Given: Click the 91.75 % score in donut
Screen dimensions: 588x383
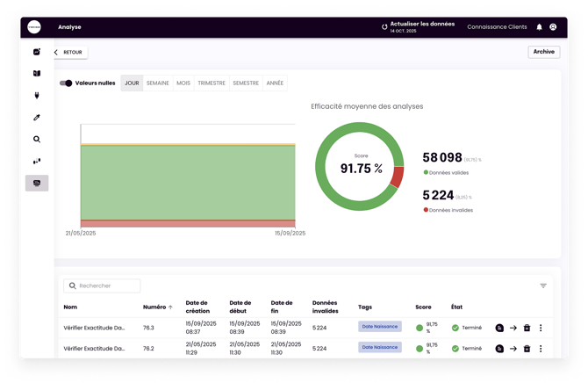Looking at the screenshot, I should click(x=361, y=168).
